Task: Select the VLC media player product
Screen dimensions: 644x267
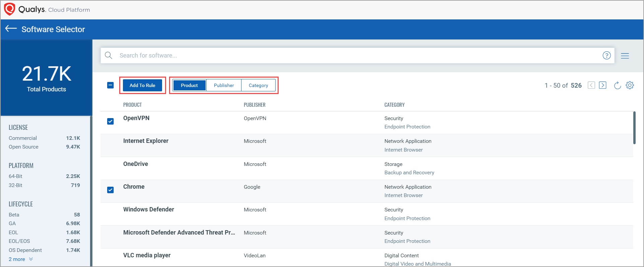Action: pyautogui.click(x=147, y=255)
